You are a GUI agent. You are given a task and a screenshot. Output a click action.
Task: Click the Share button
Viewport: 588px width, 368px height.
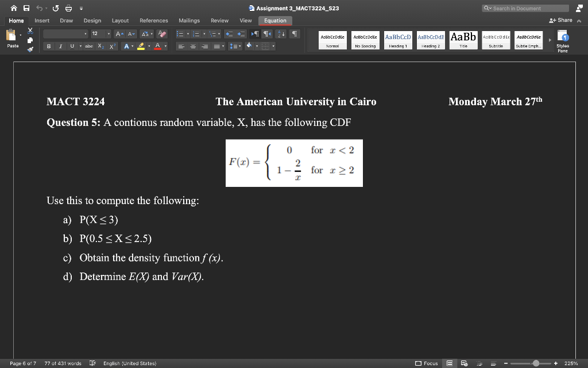[560, 20]
